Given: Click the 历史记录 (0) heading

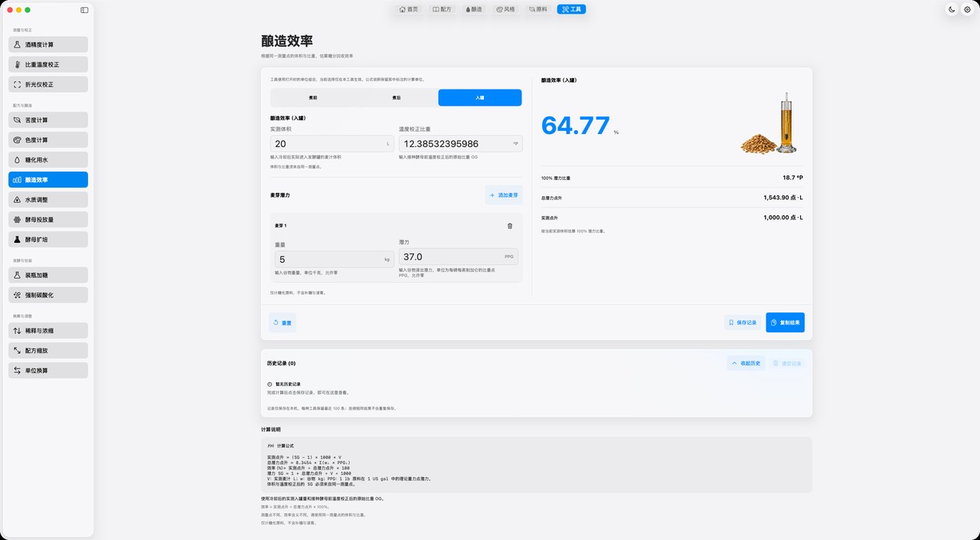Looking at the screenshot, I should [281, 363].
